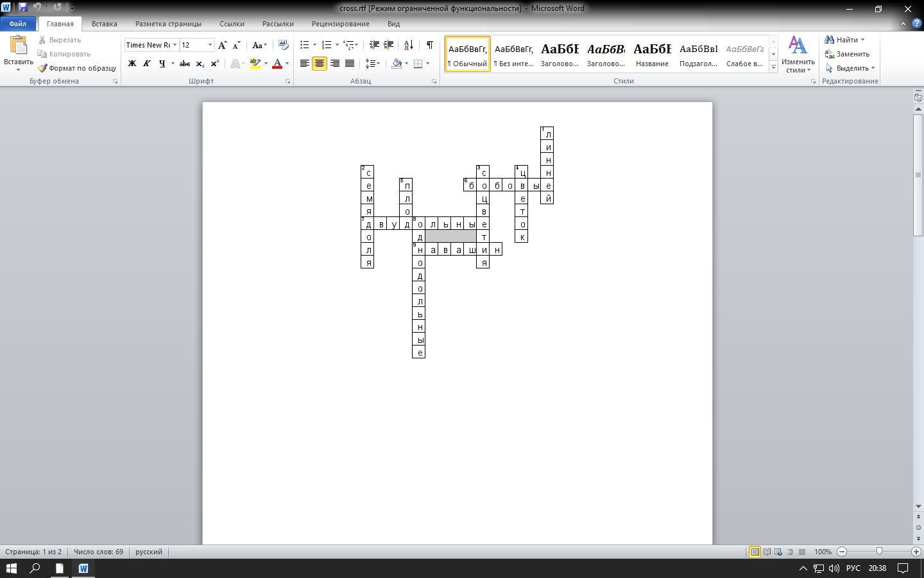The image size is (924, 578).
Task: Open the line spacing dropdown
Action: (x=372, y=64)
